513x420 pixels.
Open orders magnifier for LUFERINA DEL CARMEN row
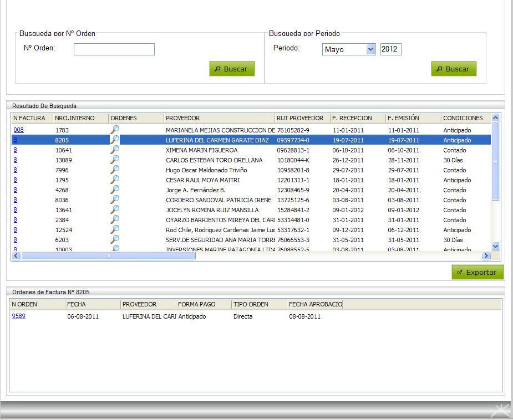coord(115,140)
